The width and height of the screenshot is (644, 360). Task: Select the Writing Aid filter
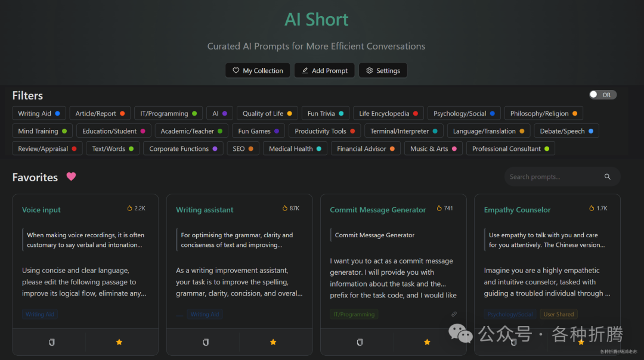point(38,113)
